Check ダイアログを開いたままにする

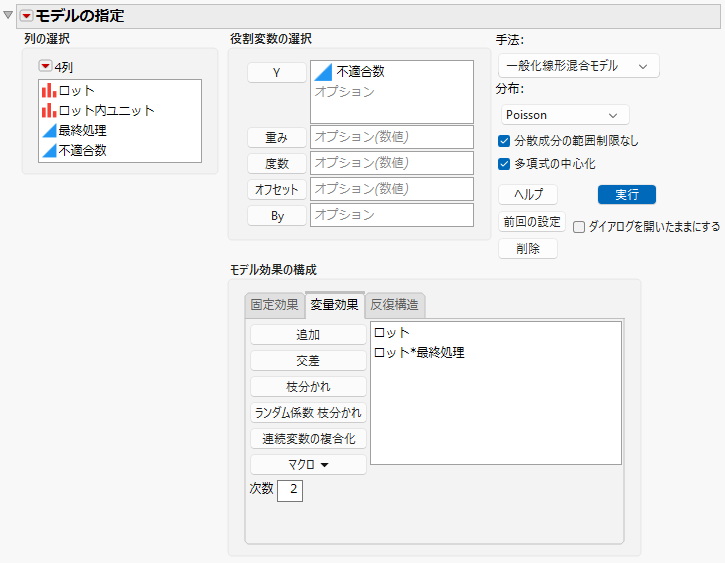(579, 227)
